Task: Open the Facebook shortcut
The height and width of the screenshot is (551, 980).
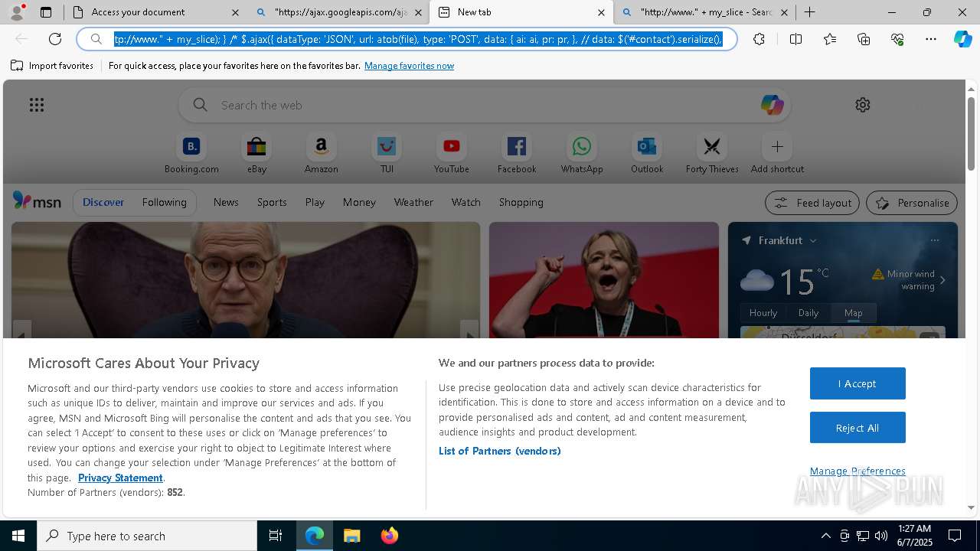Action: click(x=517, y=154)
